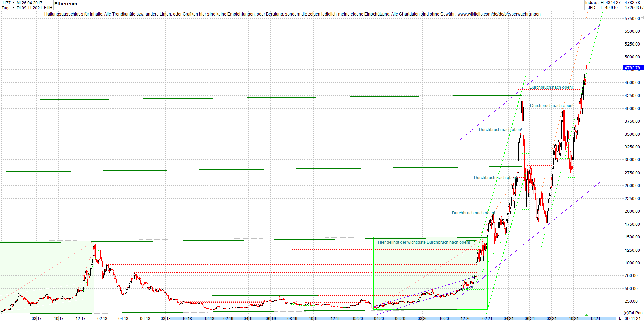This screenshot has height=321, width=644.
Task: Select the "ETH" symbol label
Action: coord(47,7)
